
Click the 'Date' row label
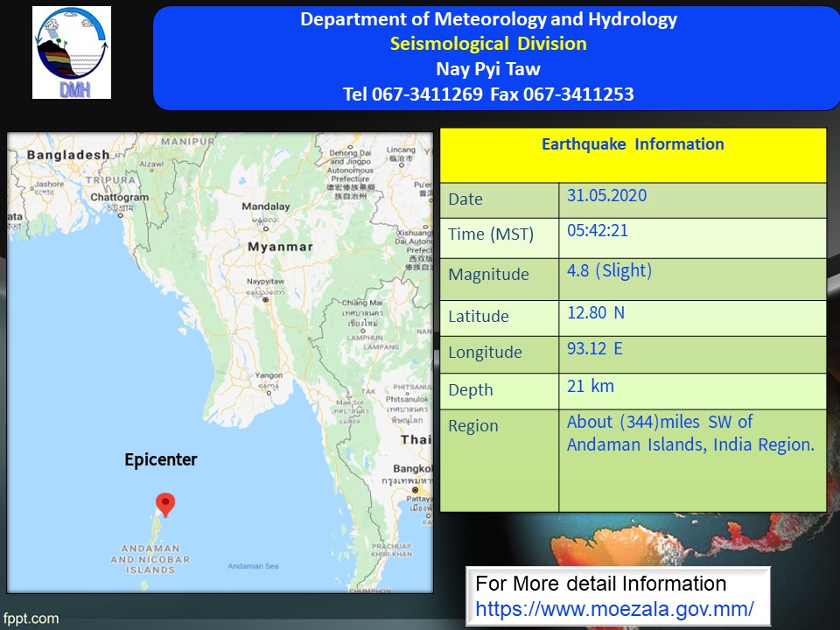coord(465,199)
